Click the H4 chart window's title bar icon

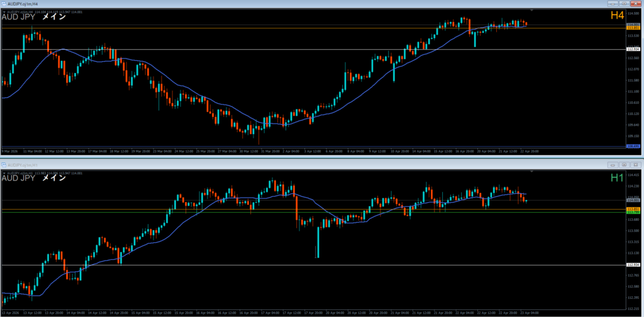(4, 4)
